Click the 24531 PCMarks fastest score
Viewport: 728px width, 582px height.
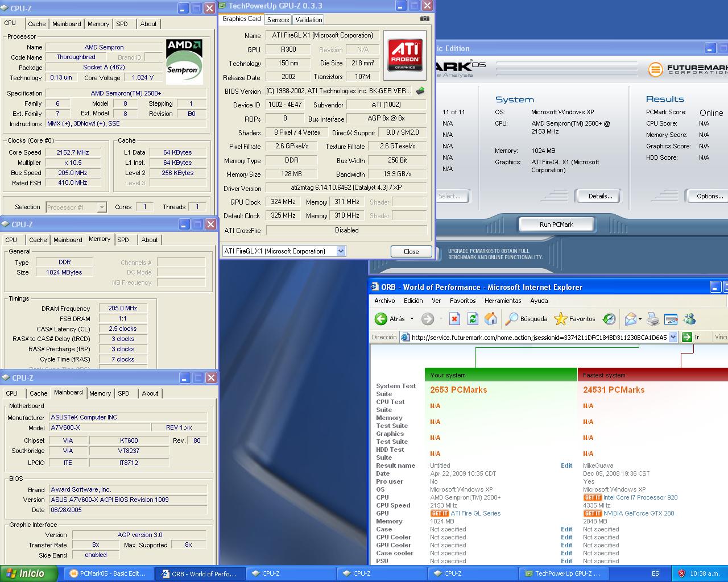pos(614,390)
